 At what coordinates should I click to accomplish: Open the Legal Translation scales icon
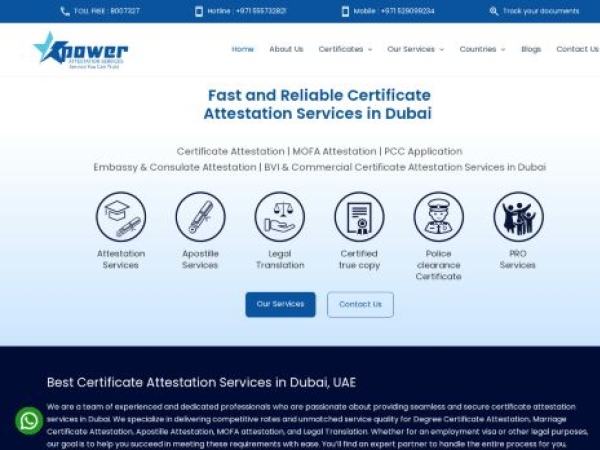(x=280, y=217)
